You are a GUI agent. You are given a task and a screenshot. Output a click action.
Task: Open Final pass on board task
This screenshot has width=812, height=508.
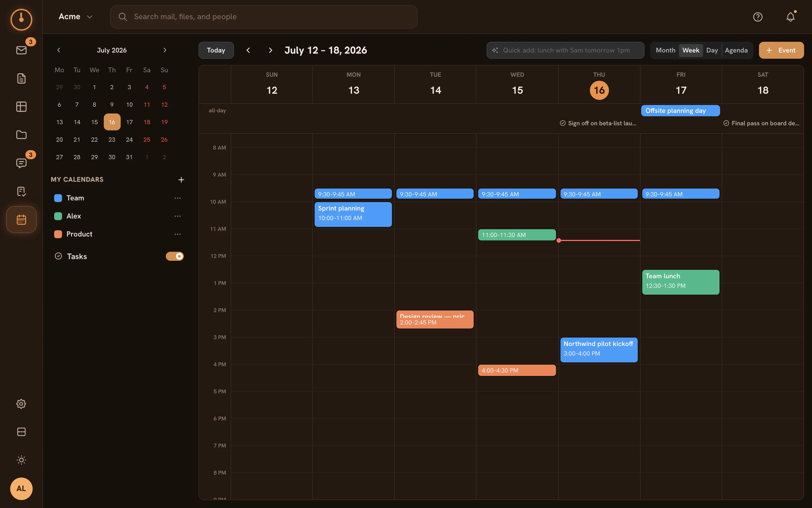[x=762, y=123]
